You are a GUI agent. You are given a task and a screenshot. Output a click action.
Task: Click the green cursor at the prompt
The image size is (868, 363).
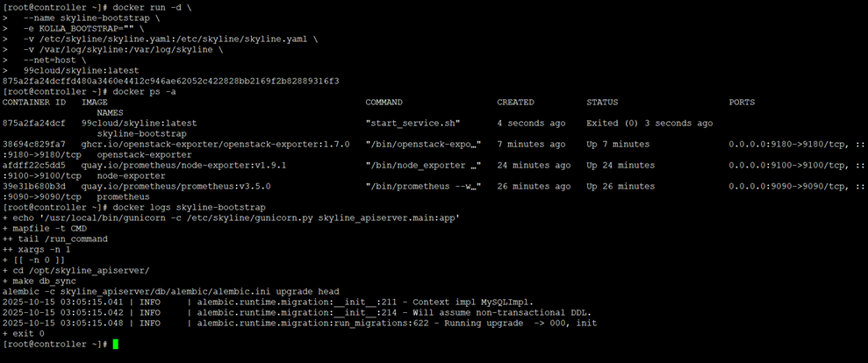115,345
